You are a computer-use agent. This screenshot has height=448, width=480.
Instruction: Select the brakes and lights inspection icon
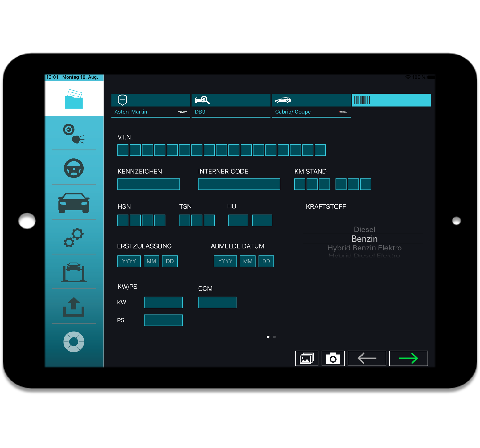73,134
